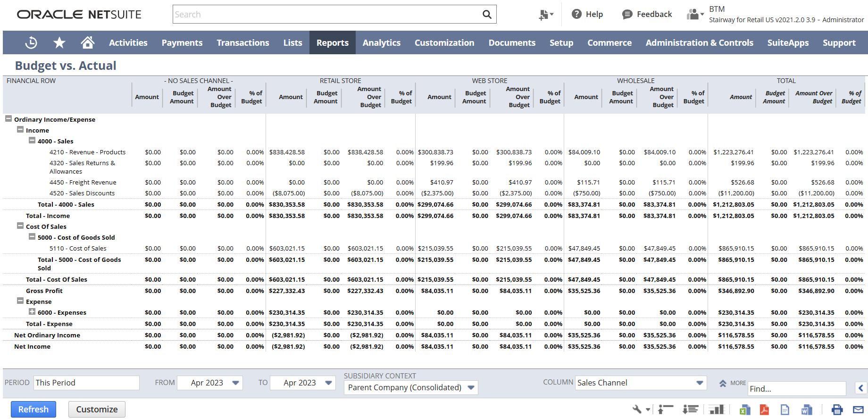868x419 pixels.
Task: Collapse the Expense section
Action: click(x=20, y=301)
